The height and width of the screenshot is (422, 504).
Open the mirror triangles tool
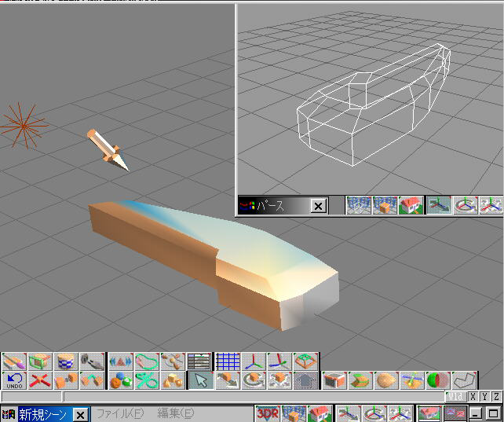point(121,361)
